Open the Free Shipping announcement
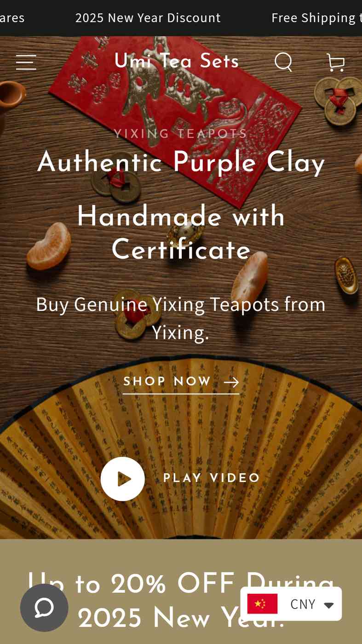Viewport: 362px width, 644px height. (316, 17)
